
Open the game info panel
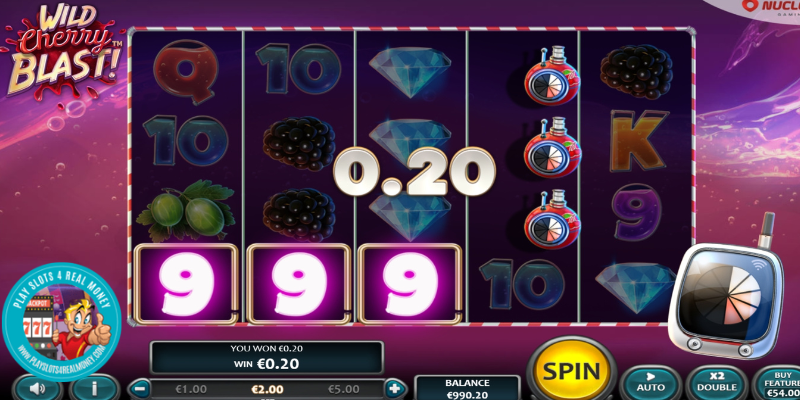coord(95,389)
